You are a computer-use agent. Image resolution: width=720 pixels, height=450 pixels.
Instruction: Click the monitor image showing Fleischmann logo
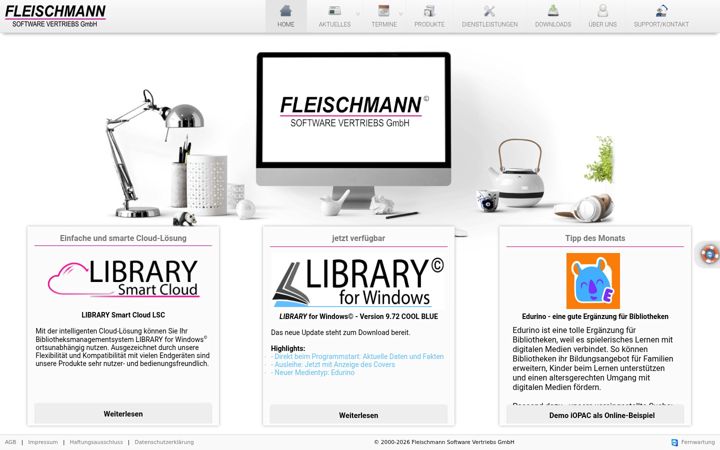(354, 129)
